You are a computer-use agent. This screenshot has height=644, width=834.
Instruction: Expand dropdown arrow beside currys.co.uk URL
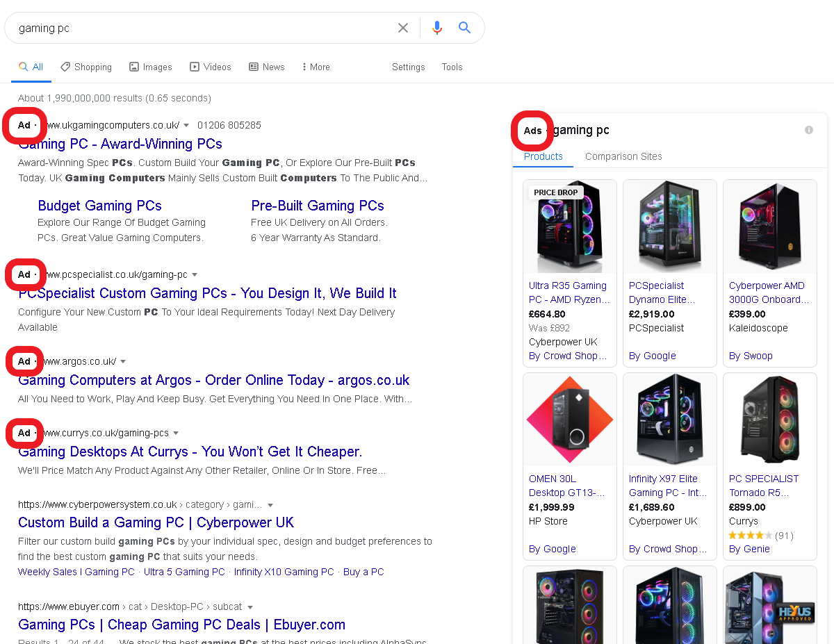click(x=176, y=433)
